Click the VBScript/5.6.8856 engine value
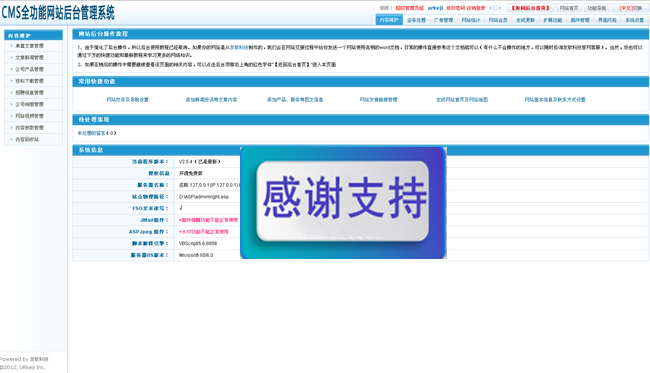This screenshot has width=650, height=373. point(198,244)
